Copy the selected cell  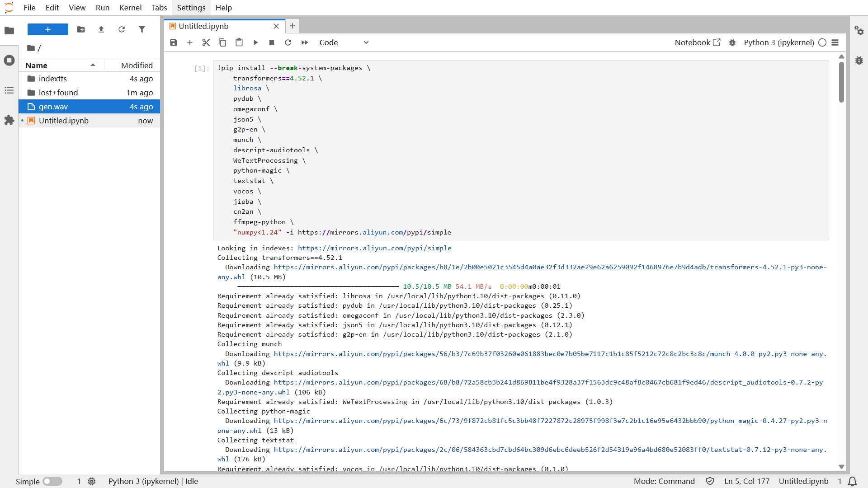[222, 42]
